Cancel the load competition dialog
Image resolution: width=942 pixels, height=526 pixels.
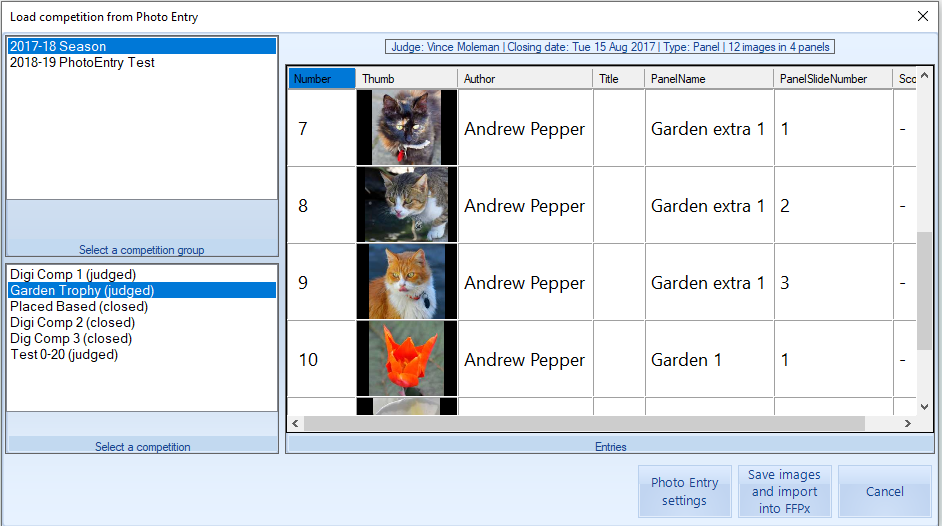click(884, 491)
